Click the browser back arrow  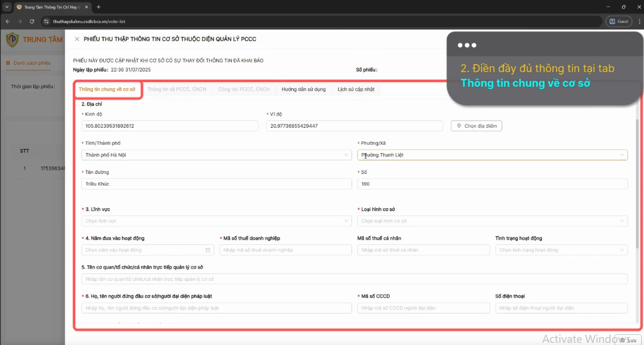tap(7, 21)
